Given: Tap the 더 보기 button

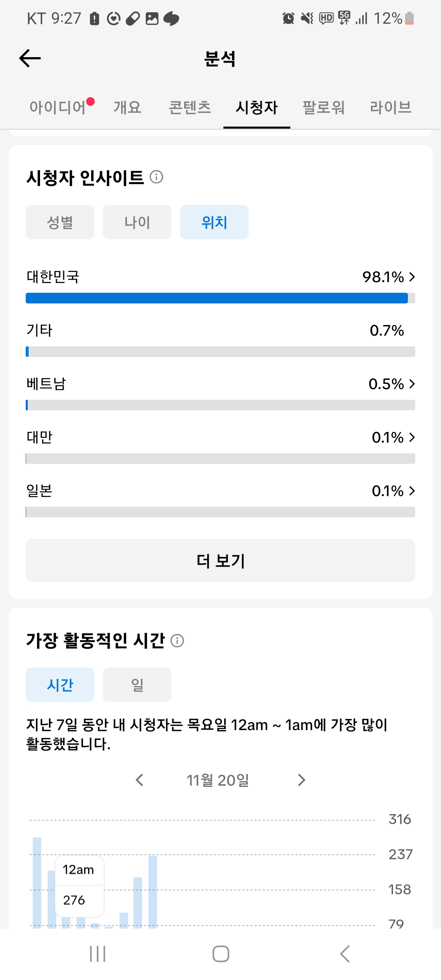Looking at the screenshot, I should click(220, 561).
